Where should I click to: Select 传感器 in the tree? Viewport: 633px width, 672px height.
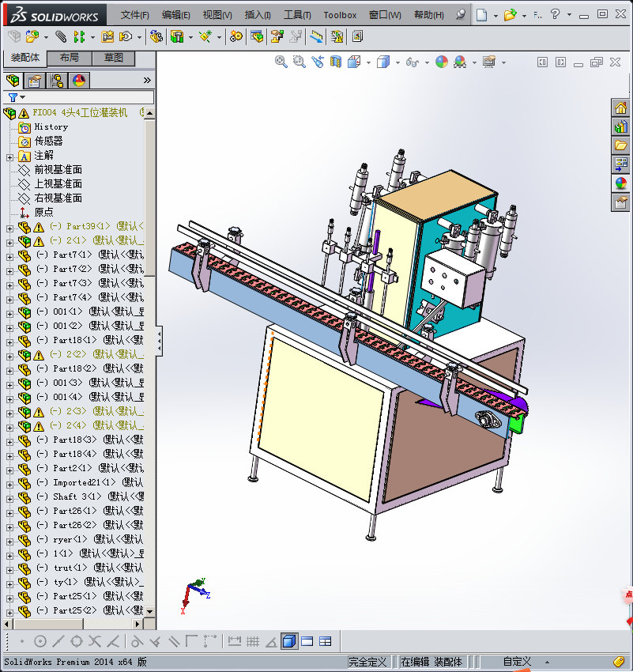pyautogui.click(x=48, y=141)
